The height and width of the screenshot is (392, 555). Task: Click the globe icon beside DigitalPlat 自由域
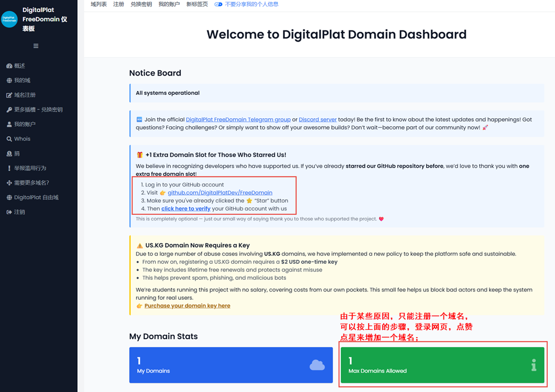tap(9, 197)
